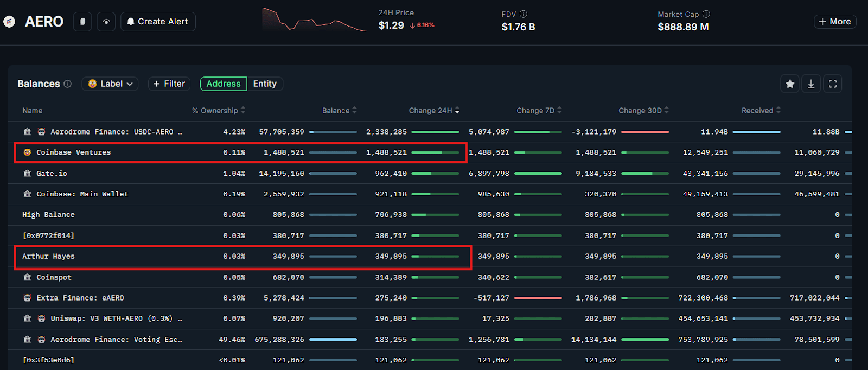
Task: Click the $1.76 B FDV value
Action: [518, 27]
